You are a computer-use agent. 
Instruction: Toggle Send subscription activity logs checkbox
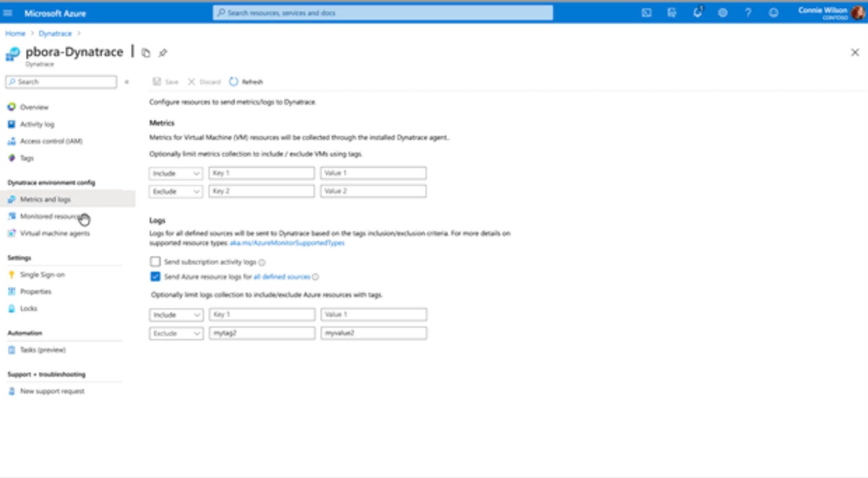[x=155, y=261]
